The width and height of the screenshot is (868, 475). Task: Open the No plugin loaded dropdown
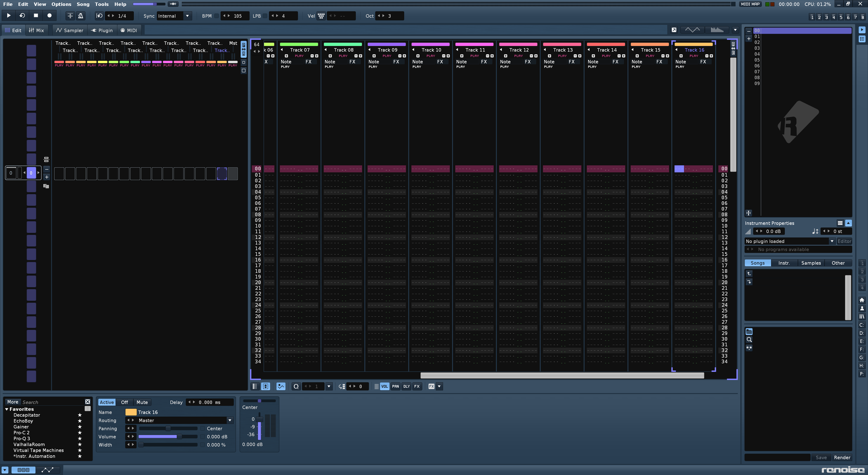(x=790, y=241)
